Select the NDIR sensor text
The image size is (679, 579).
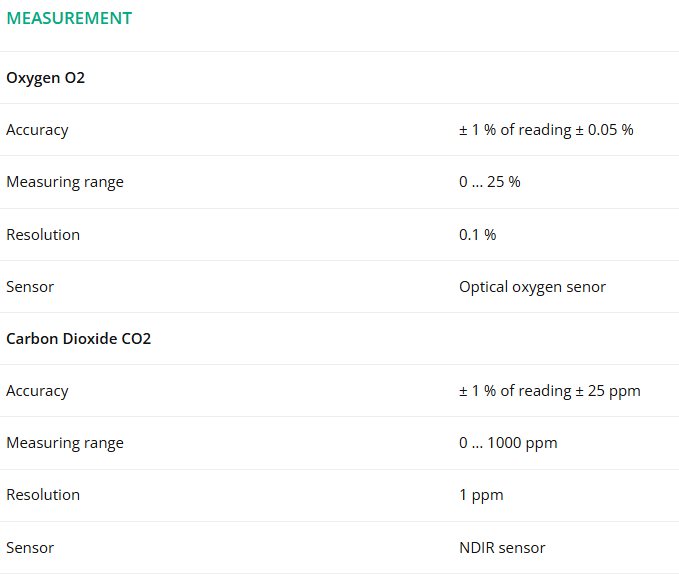pyautogui.click(x=502, y=548)
